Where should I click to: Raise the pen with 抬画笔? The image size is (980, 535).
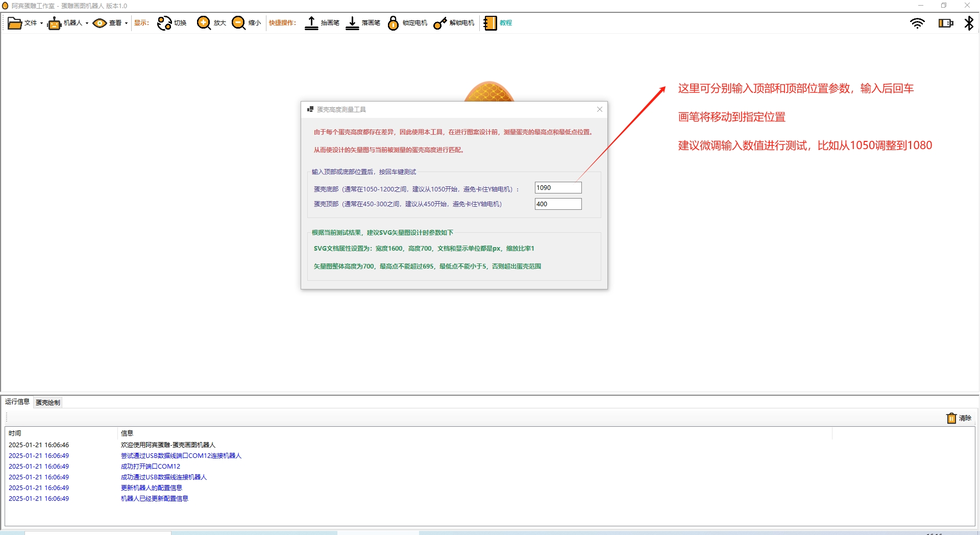coord(311,23)
